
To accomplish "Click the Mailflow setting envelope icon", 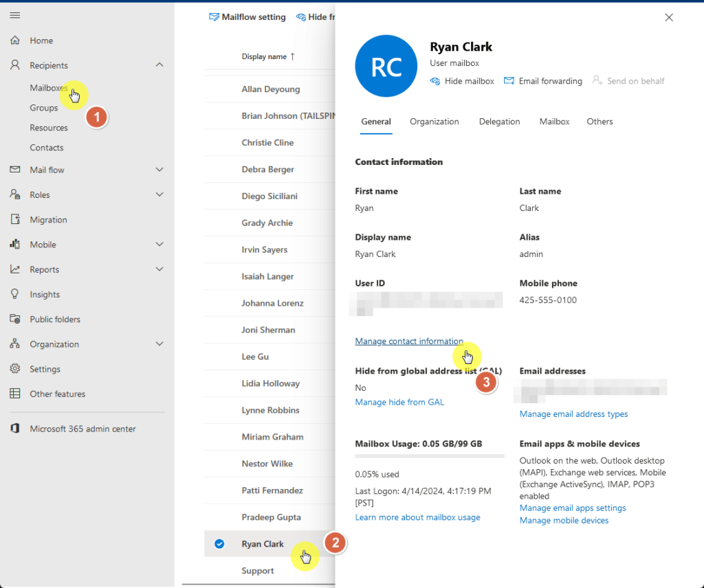I will coord(214,17).
